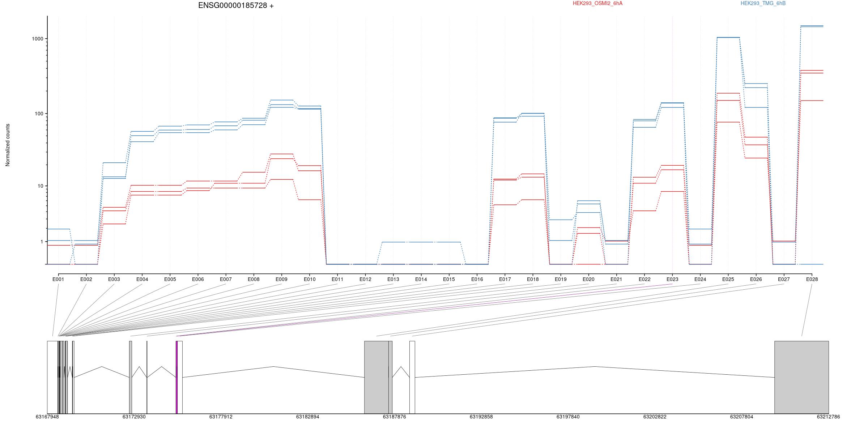
Task: Click exon label E028
Action: 812,279
